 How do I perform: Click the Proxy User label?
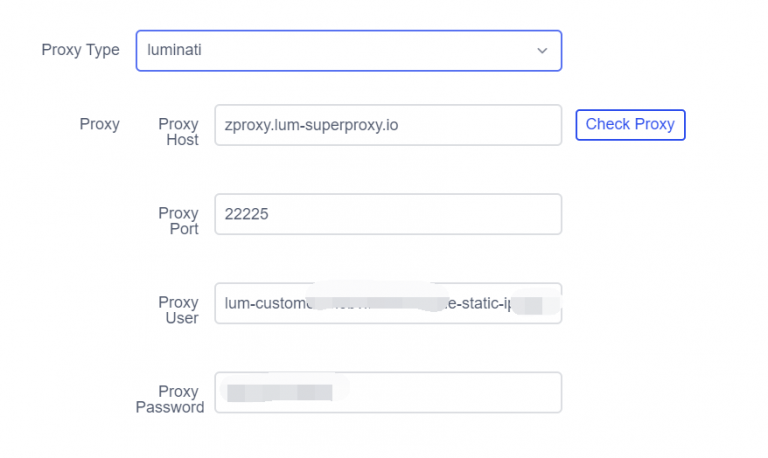click(x=179, y=310)
